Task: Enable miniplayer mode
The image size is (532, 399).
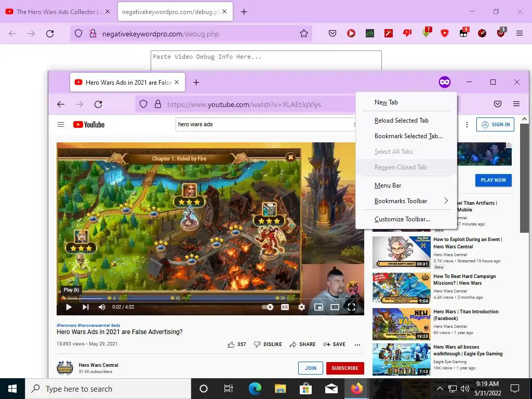Action: (318, 307)
